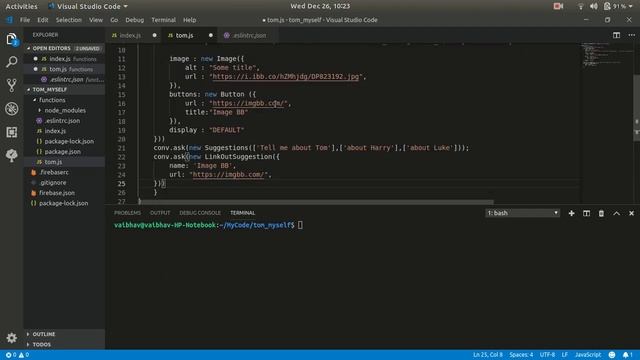The width and height of the screenshot is (640, 360).
Task: Open the Debug view icon
Action: pyautogui.click(x=11, y=109)
